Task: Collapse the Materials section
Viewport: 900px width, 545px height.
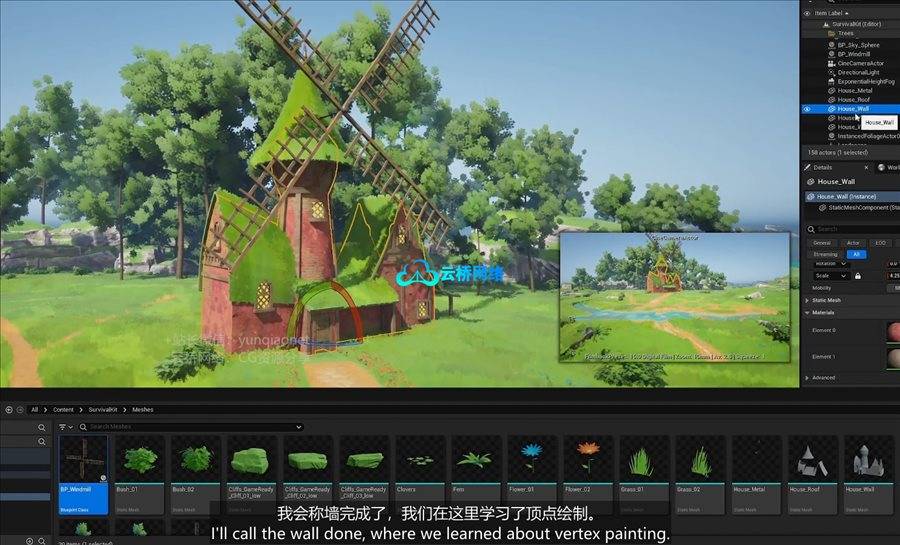Action: tap(807, 313)
